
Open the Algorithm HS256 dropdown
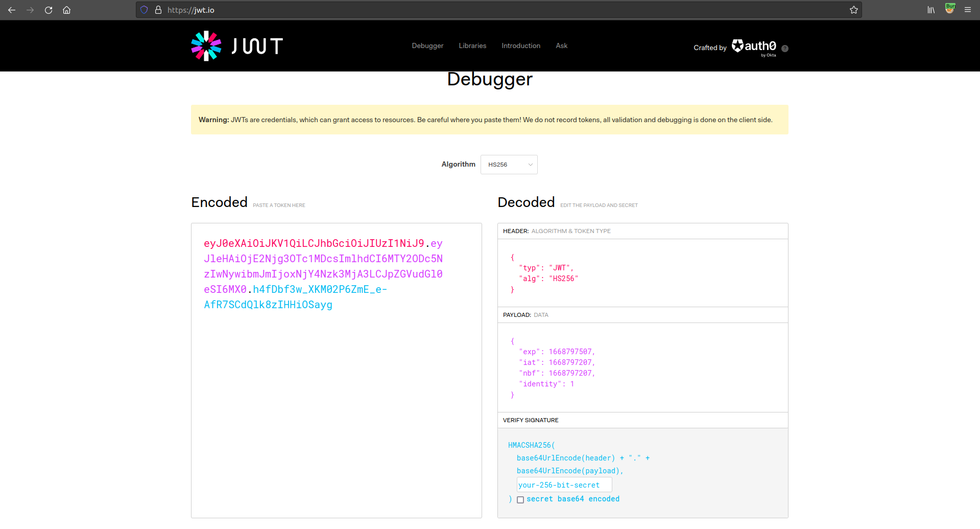click(509, 165)
